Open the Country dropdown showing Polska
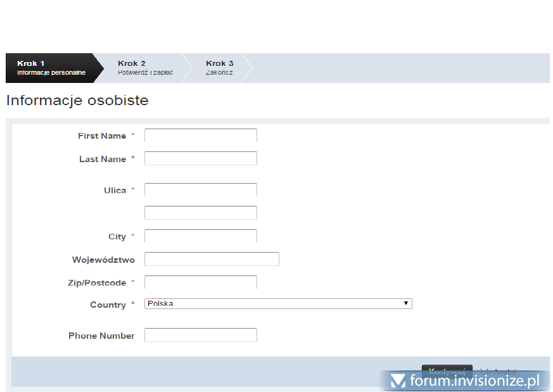The image size is (553, 392). pyautogui.click(x=278, y=304)
